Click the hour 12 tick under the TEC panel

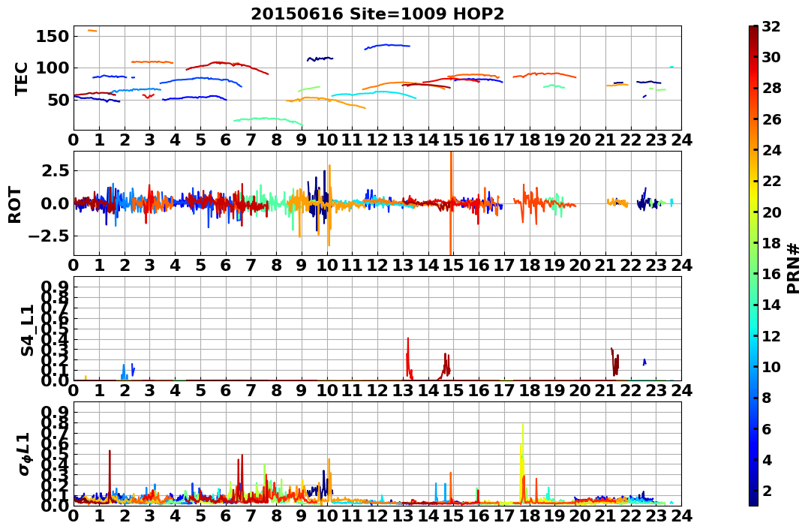click(x=377, y=140)
